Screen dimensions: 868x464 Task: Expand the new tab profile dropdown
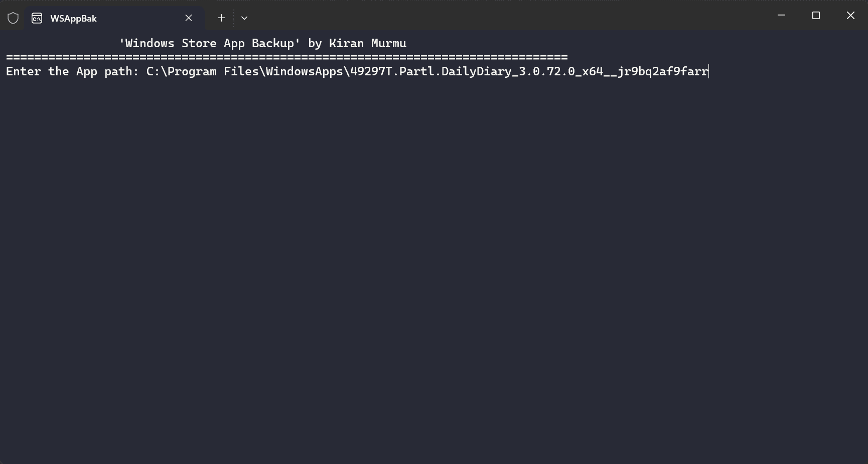tap(244, 18)
